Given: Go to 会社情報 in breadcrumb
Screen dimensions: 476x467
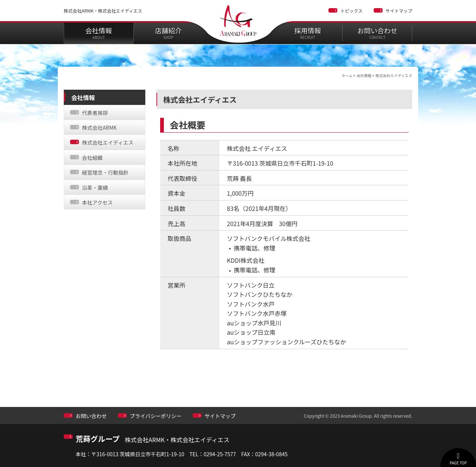Looking at the screenshot, I should click(x=364, y=76).
